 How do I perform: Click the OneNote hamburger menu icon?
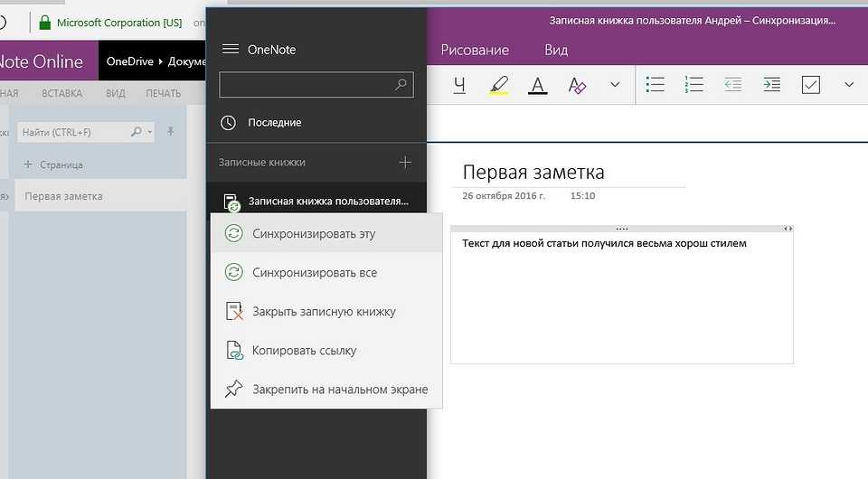[x=231, y=50]
